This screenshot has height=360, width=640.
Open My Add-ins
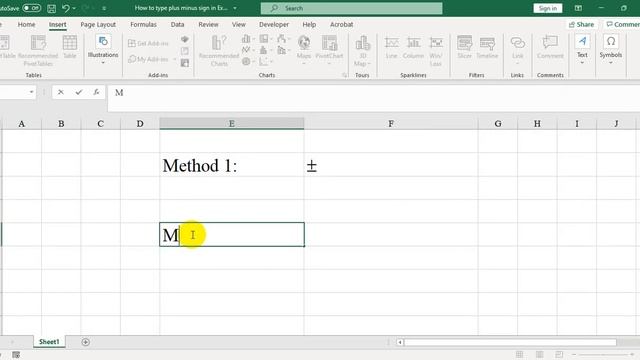[x=149, y=59]
